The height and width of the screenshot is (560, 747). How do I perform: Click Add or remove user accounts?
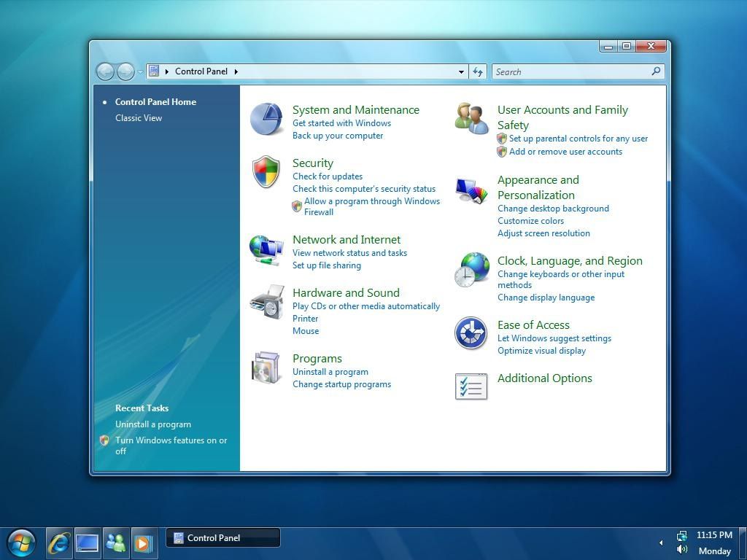click(565, 152)
